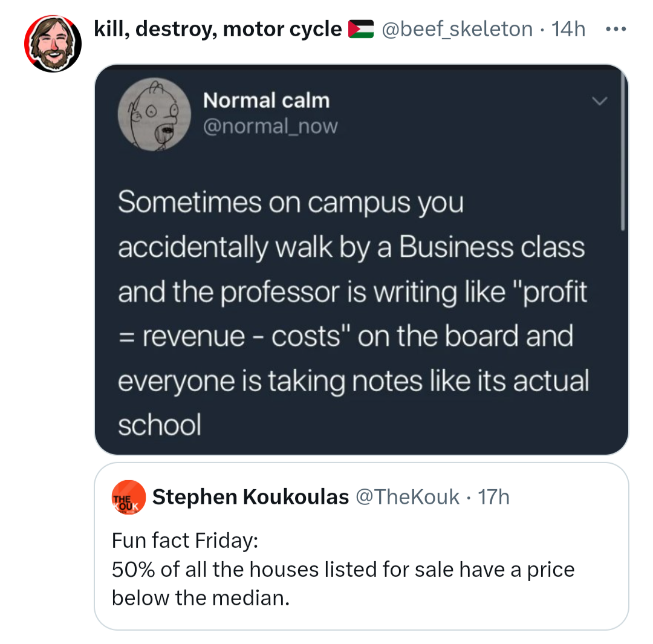Click the 'profit = revenue - costs' line
The height and width of the screenshot is (644, 653).
pos(352,314)
